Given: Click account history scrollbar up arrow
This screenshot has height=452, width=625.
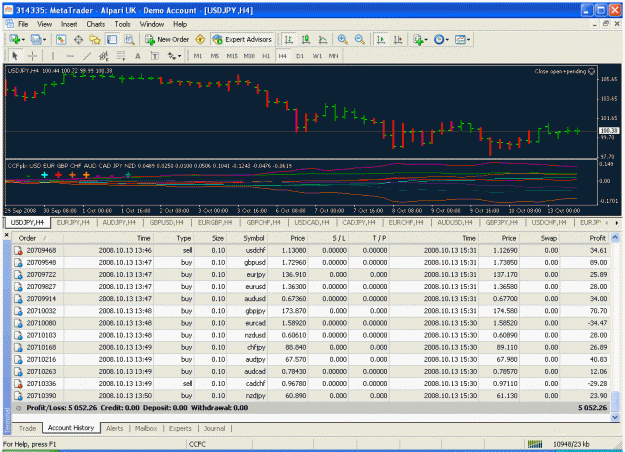Looking at the screenshot, I should click(615, 238).
